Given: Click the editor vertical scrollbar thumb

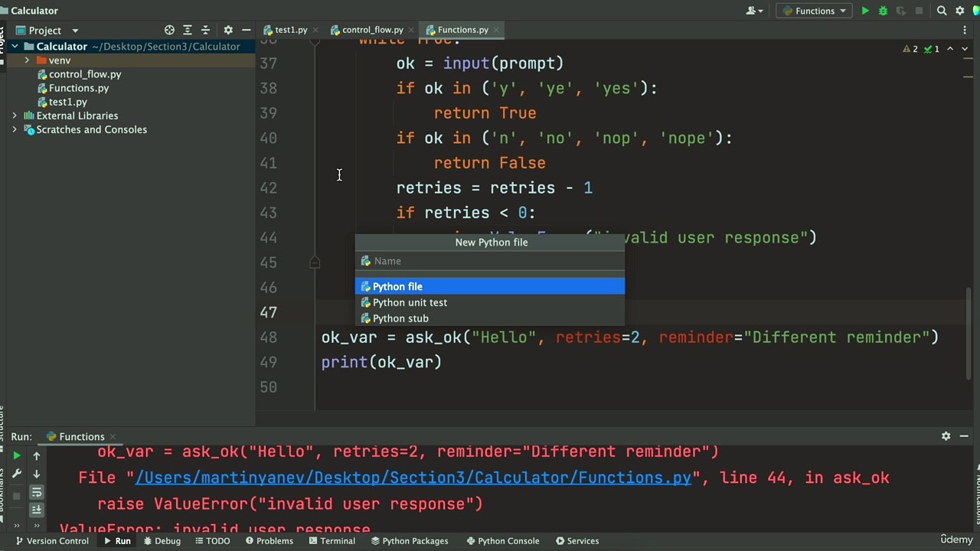Looking at the screenshot, I should point(969,333).
